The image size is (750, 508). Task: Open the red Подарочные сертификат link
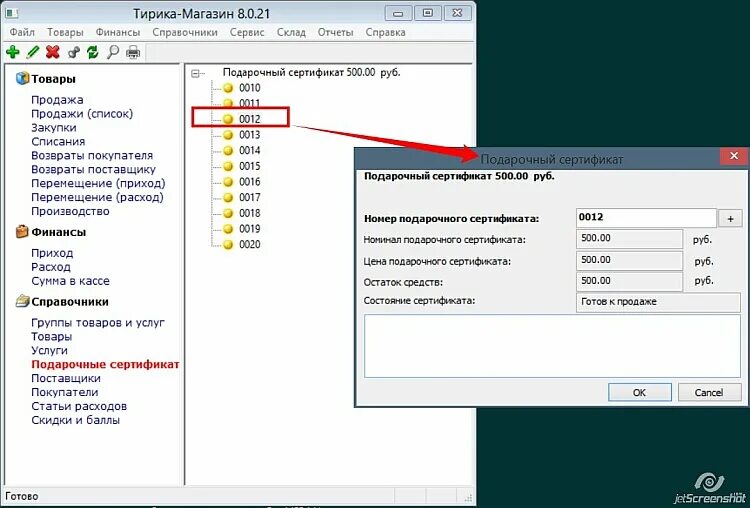[x=105, y=364]
